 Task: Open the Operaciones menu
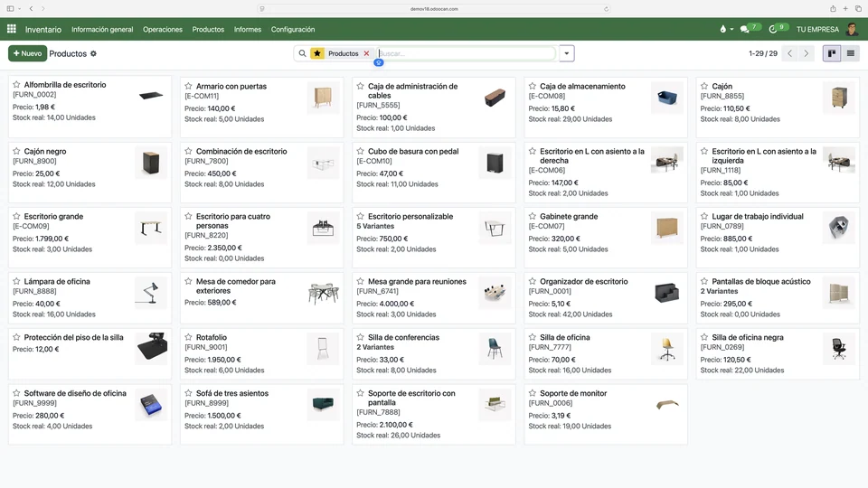(162, 29)
